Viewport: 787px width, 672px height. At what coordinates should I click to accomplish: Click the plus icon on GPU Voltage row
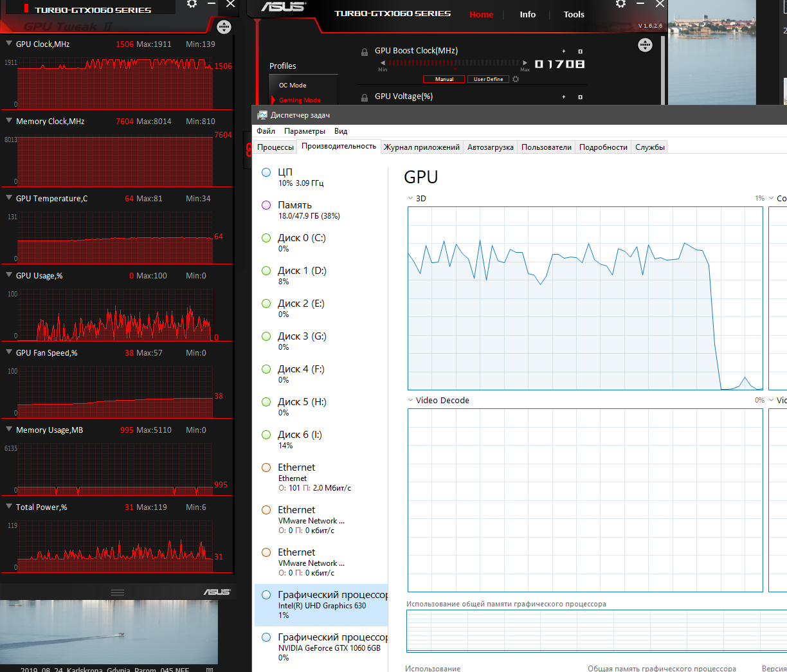coord(564,97)
